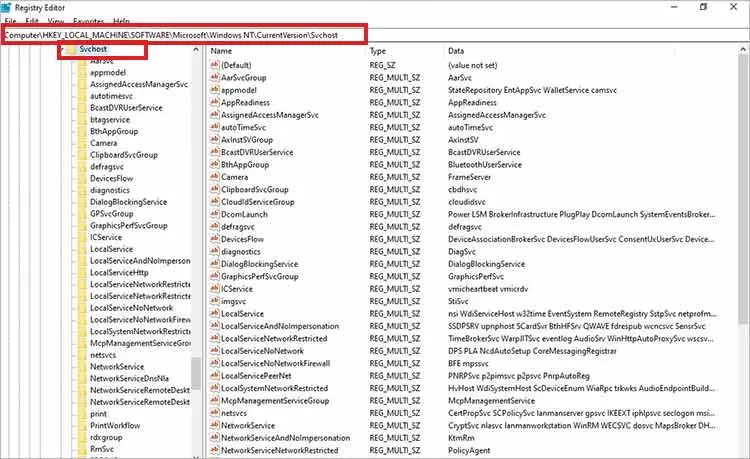Viewport: 750px width, 459px height.
Task: Select DialogBlockingService key in tree
Action: click(128, 202)
